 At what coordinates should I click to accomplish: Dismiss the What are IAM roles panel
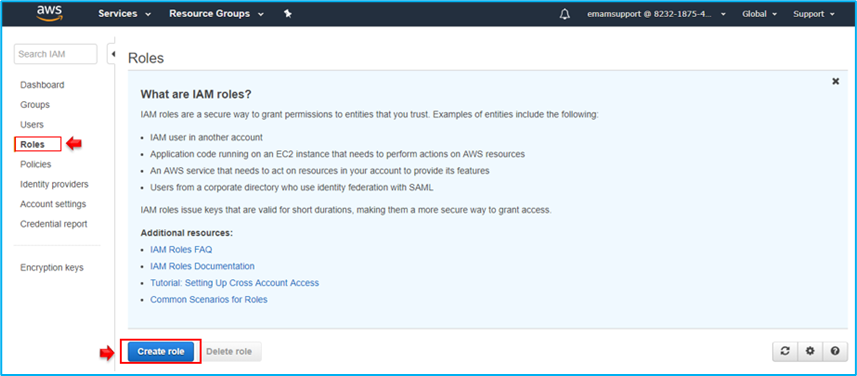(835, 81)
